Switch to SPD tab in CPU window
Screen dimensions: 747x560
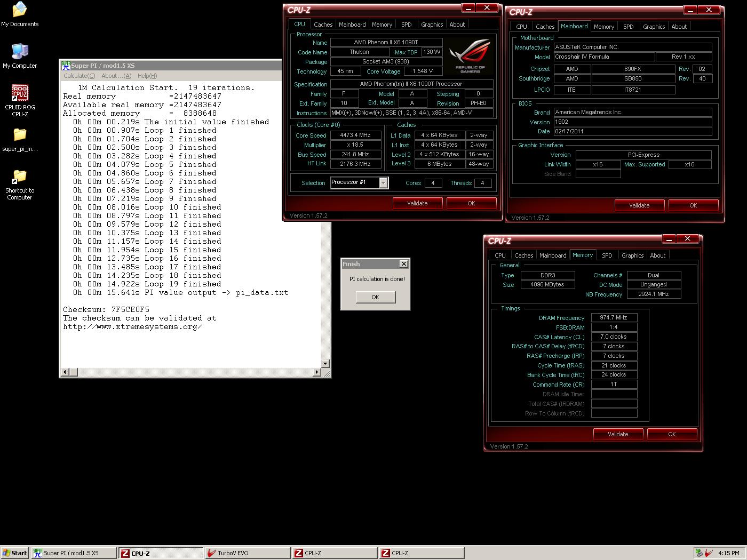coord(407,25)
